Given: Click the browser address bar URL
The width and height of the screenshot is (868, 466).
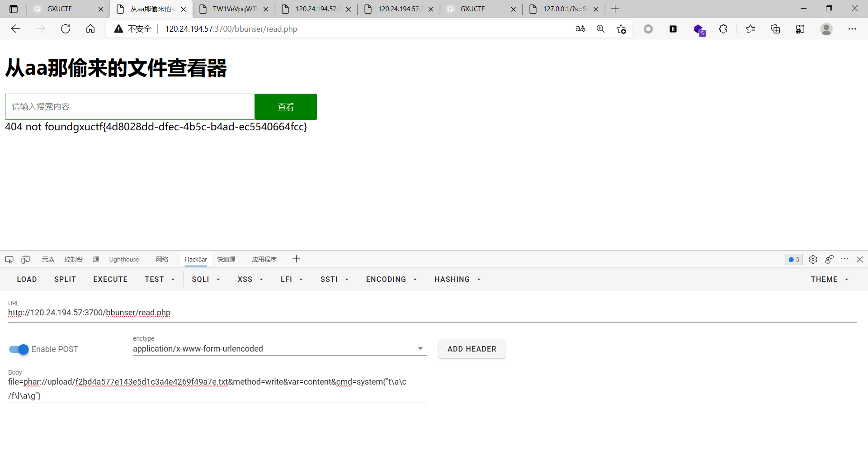Looking at the screenshot, I should pyautogui.click(x=231, y=29).
